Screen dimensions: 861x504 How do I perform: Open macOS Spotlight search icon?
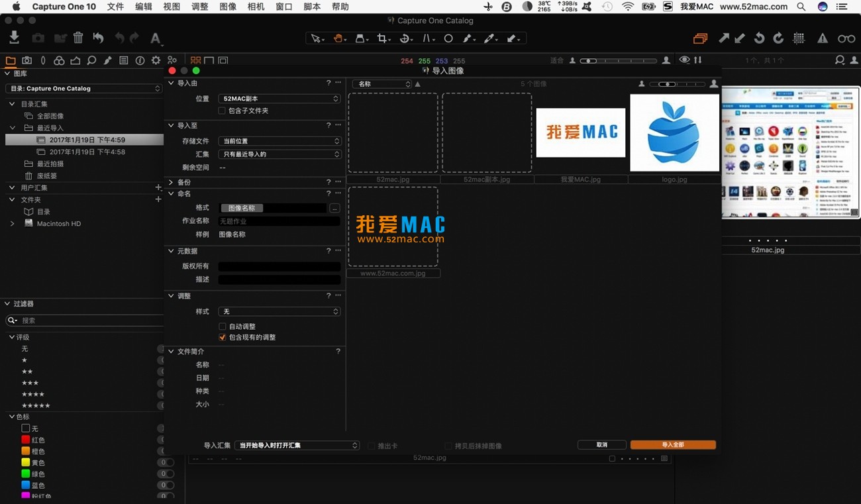pyautogui.click(x=801, y=7)
